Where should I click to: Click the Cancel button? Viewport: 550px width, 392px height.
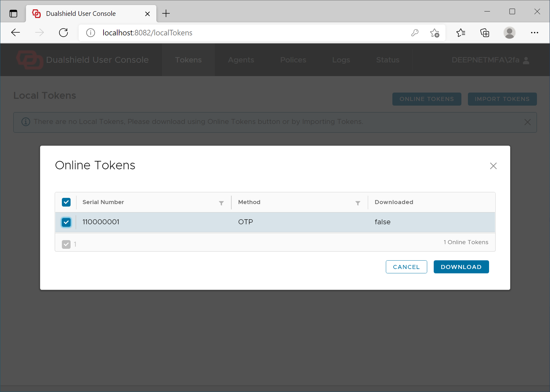click(x=406, y=267)
